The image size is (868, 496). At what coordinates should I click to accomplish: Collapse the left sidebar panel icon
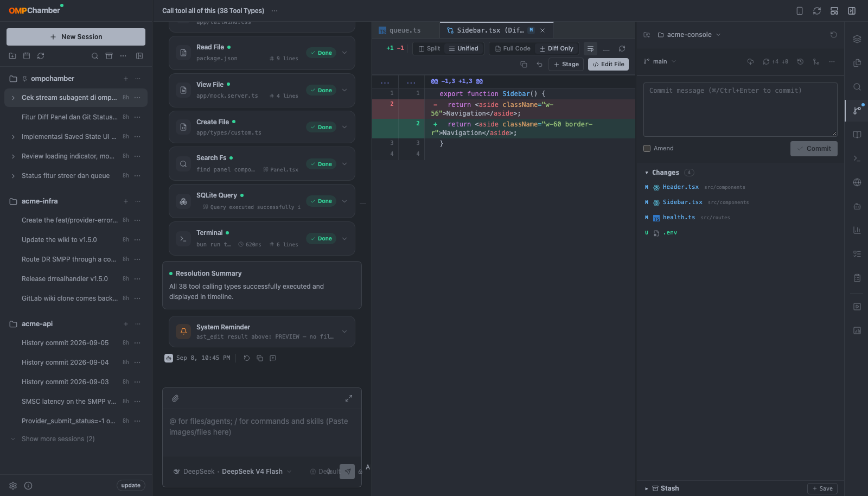click(139, 56)
